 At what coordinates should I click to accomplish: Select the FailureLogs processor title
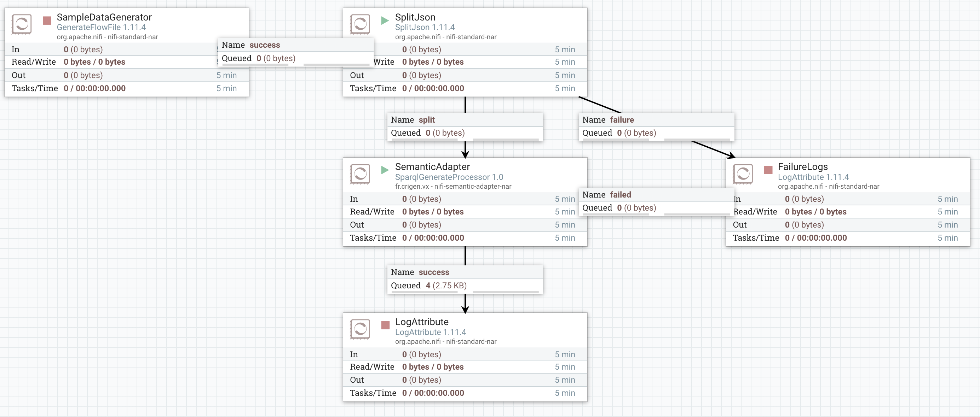pyautogui.click(x=803, y=167)
